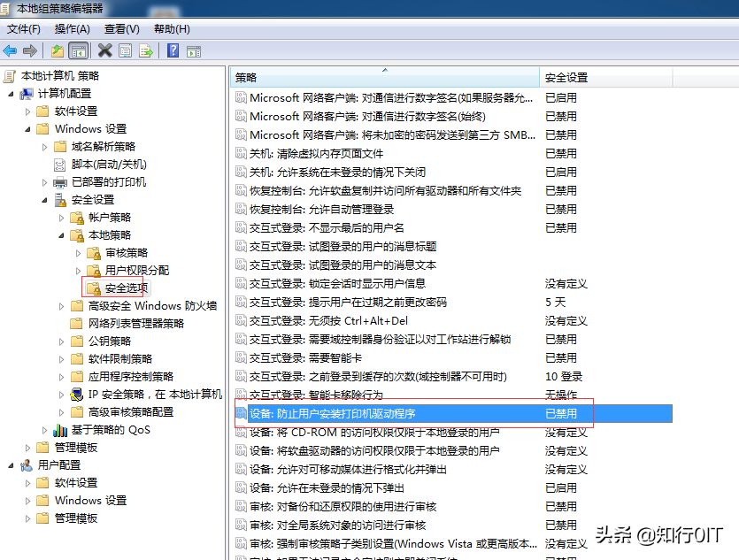The height and width of the screenshot is (560, 739).
Task: Click the 安全设置 tree node icon
Action: (x=60, y=200)
